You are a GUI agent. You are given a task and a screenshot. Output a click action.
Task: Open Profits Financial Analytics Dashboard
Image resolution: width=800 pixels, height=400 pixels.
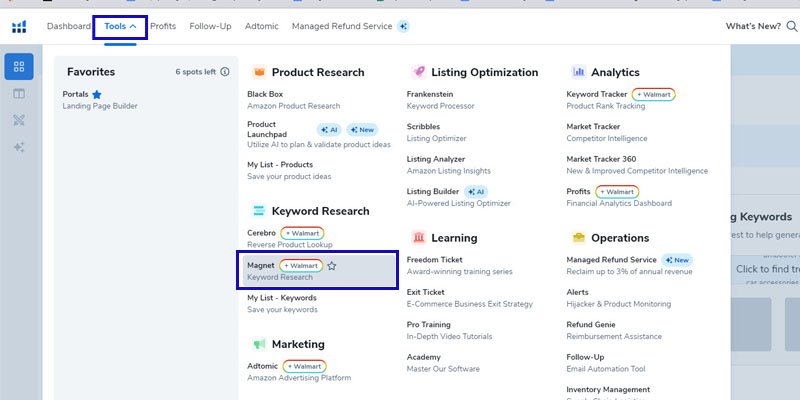619,197
